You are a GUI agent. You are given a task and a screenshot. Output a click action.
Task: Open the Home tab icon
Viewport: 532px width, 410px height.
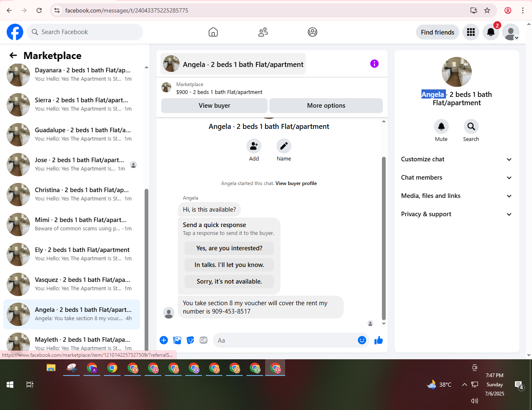tap(213, 32)
